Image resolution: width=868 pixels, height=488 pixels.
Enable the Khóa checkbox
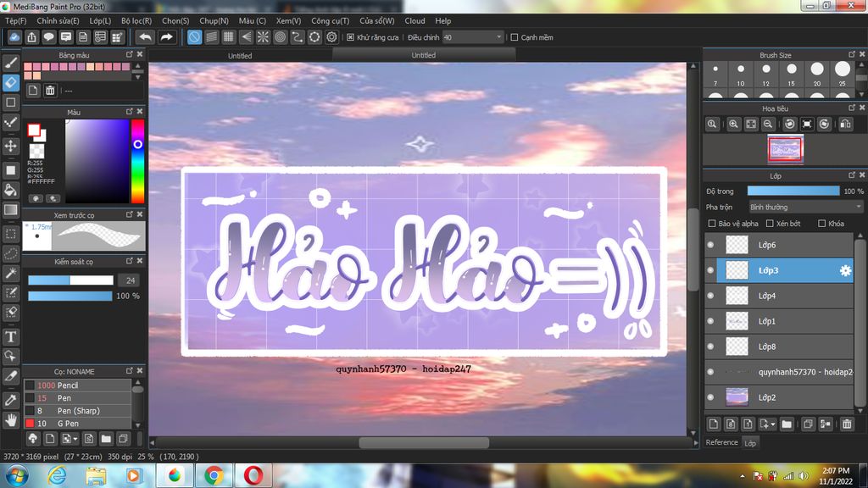[x=821, y=224]
